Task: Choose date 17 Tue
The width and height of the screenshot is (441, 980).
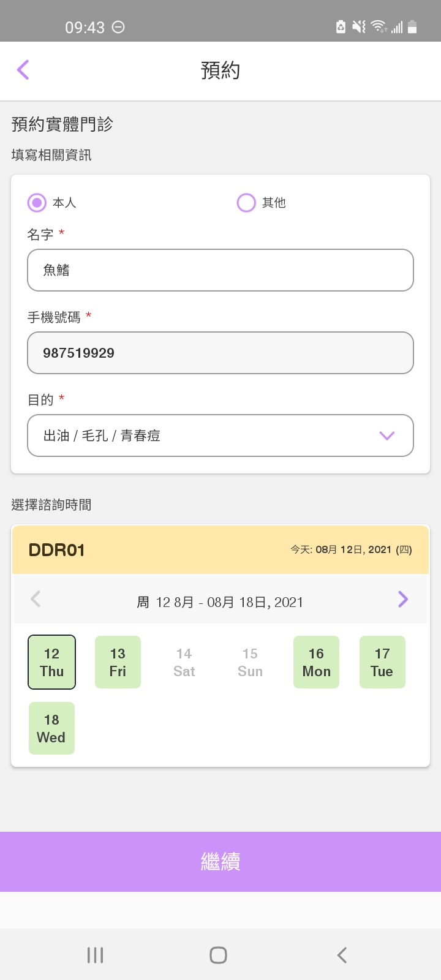Action: pos(382,662)
